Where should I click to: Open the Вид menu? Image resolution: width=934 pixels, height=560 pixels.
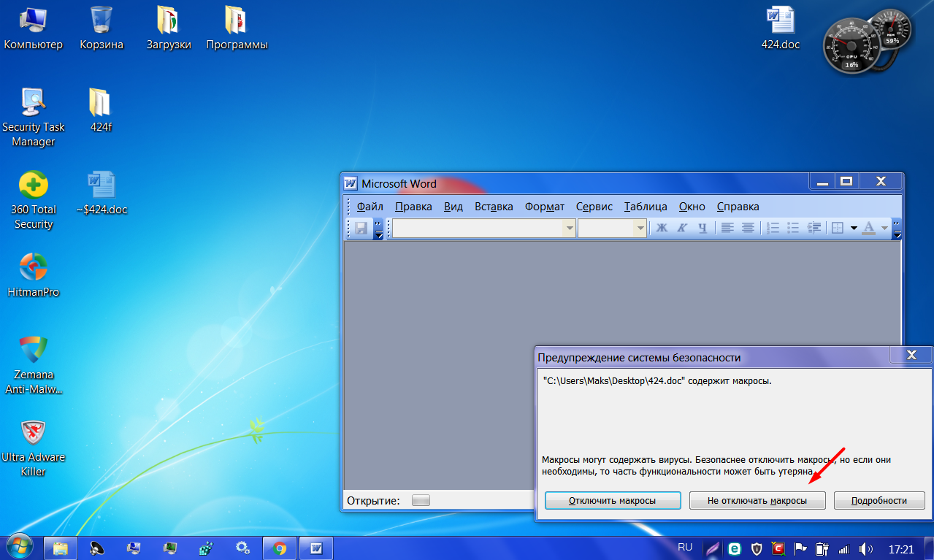[453, 206]
